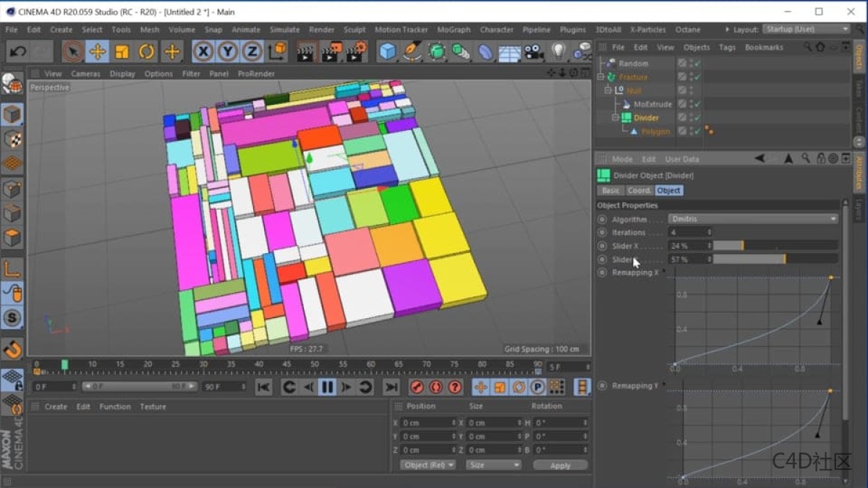Open the Layout dropdown showing Startup (User)
The image size is (868, 488).
click(x=808, y=30)
